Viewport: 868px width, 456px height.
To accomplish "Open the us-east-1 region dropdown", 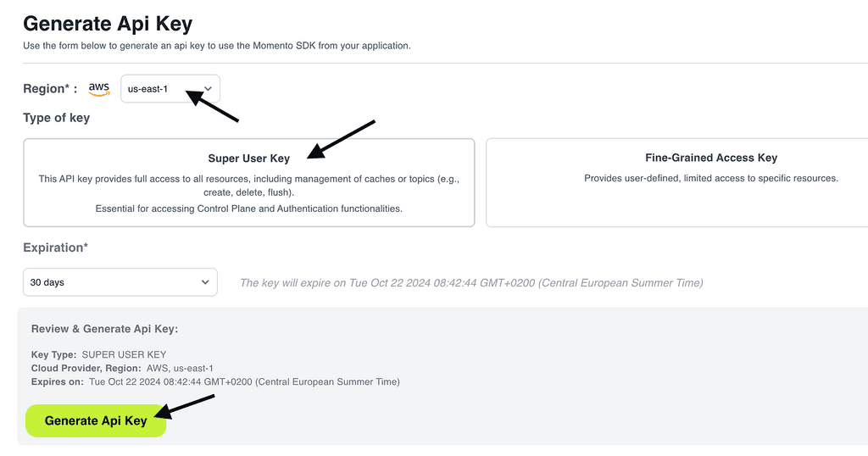I will 161,89.
